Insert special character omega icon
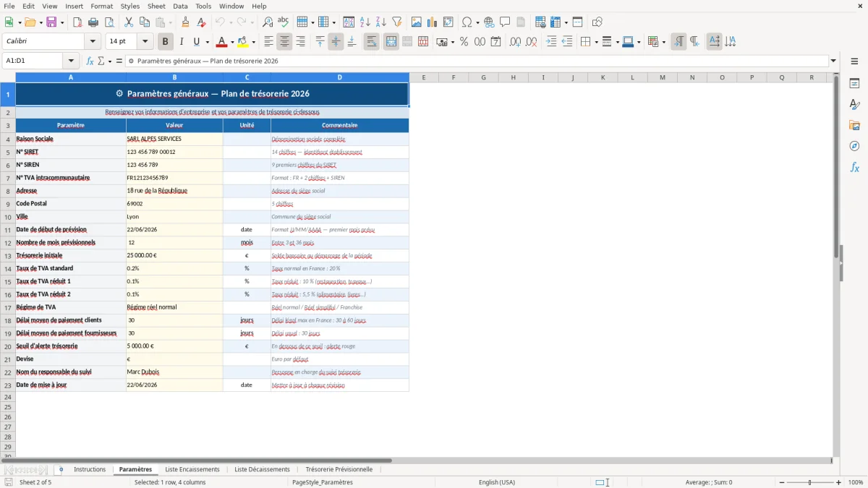The image size is (868, 488). point(467,22)
